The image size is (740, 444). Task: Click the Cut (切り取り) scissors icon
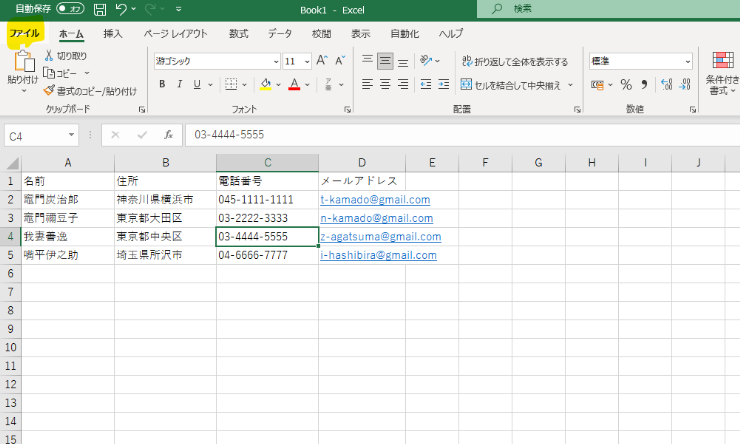point(48,56)
